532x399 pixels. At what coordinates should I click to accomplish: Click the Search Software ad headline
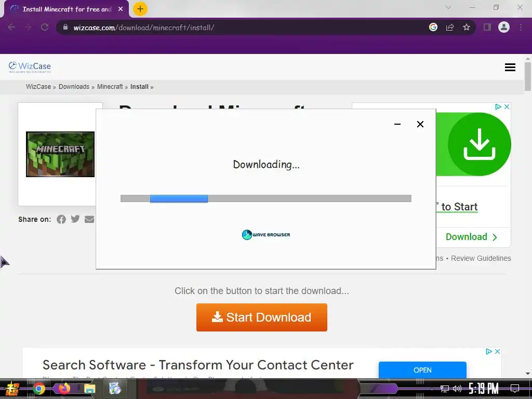pos(198,365)
